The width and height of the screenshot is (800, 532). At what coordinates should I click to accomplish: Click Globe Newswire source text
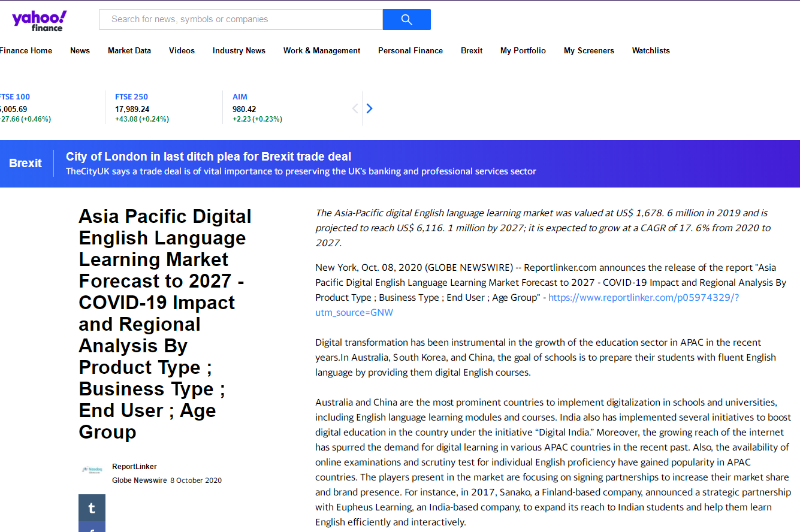(x=140, y=480)
